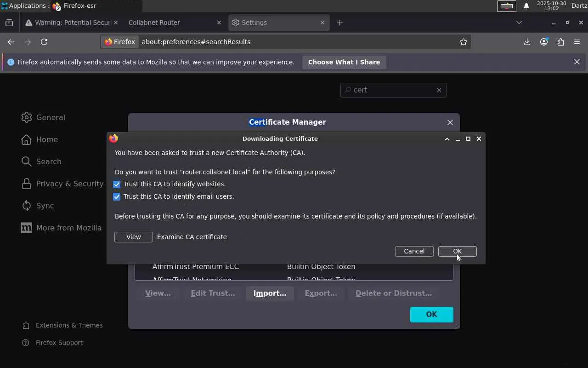
Task: Open the Extensions puzzle icon
Action: pos(560,42)
